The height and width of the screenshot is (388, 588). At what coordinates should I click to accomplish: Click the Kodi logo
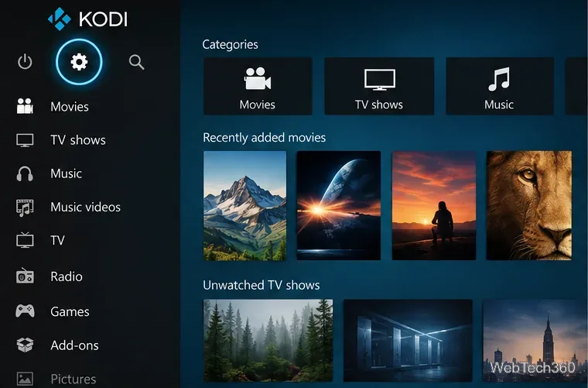tap(88, 19)
